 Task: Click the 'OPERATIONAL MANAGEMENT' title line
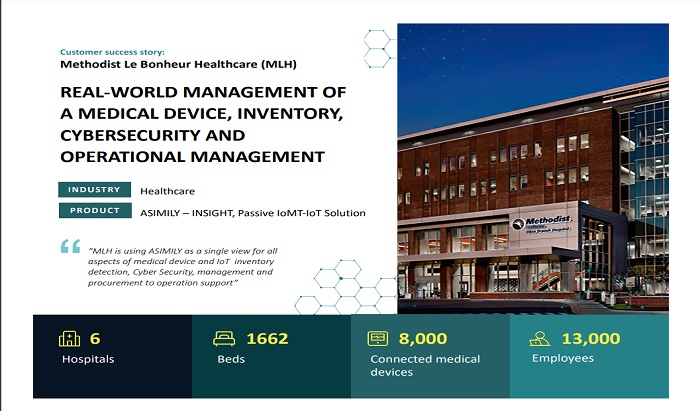[192, 157]
